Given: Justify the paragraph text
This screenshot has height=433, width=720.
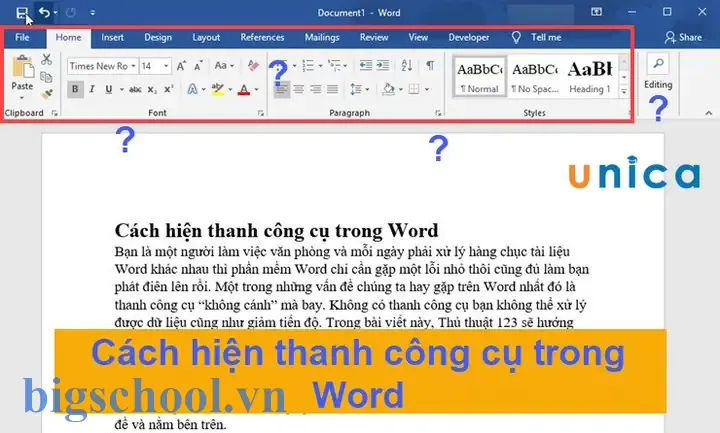Looking at the screenshot, I should [332, 89].
